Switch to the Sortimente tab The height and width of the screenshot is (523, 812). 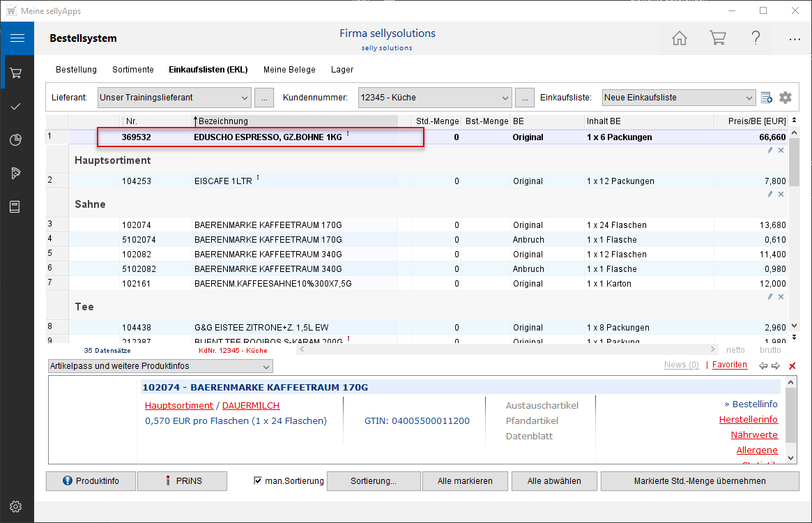coord(132,70)
